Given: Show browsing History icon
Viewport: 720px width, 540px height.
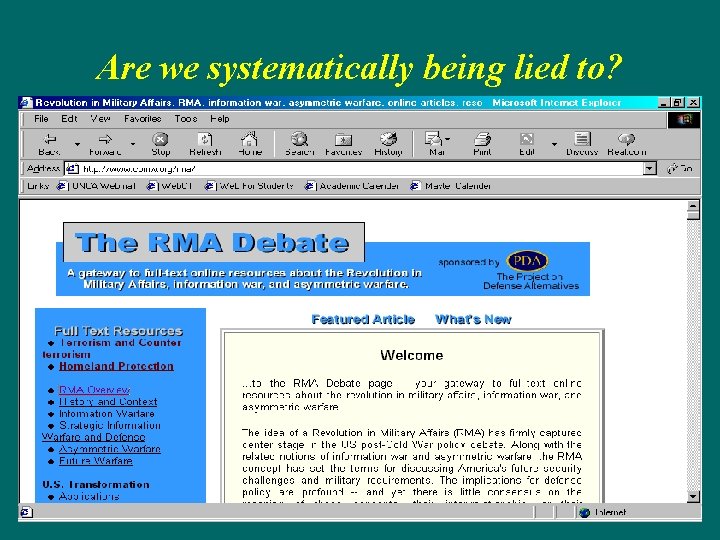Looking at the screenshot, I should click(x=388, y=139).
